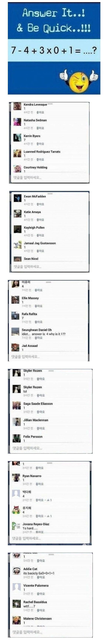
Task: Like Skyler Rozen's lol comment
Action: coord(40,395)
